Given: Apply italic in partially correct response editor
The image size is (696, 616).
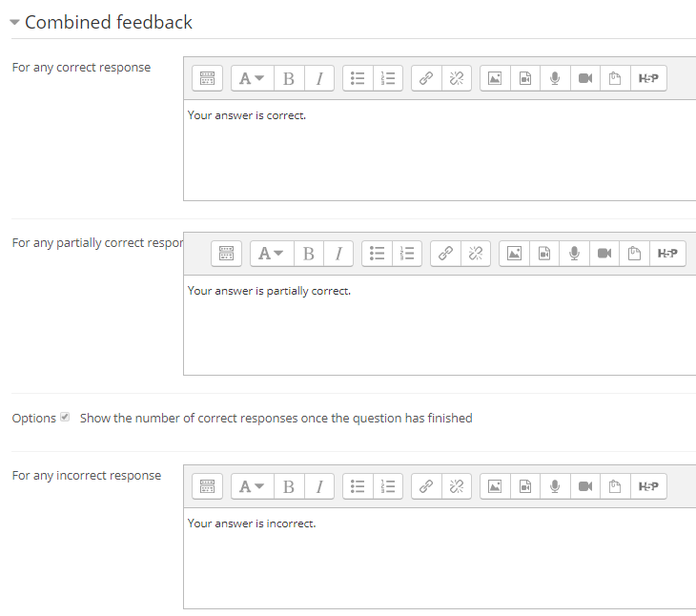Looking at the screenshot, I should (338, 254).
